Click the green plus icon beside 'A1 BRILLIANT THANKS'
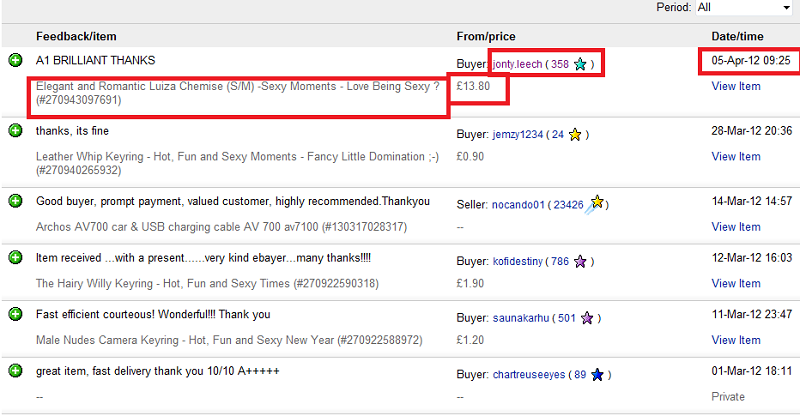 pos(15,61)
